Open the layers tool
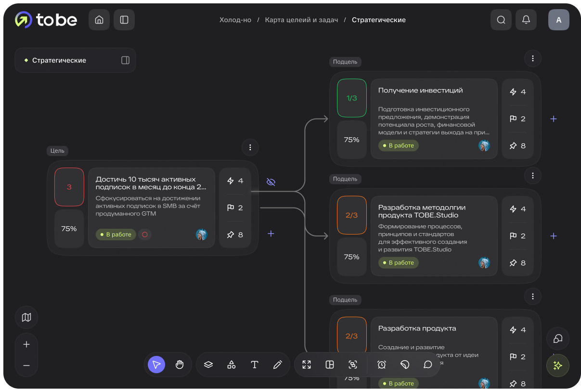 [x=208, y=365]
